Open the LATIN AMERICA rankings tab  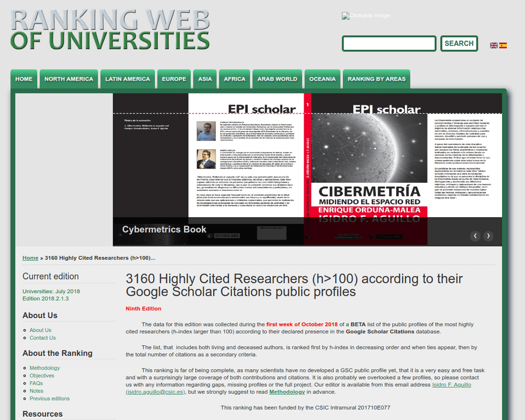[127, 79]
